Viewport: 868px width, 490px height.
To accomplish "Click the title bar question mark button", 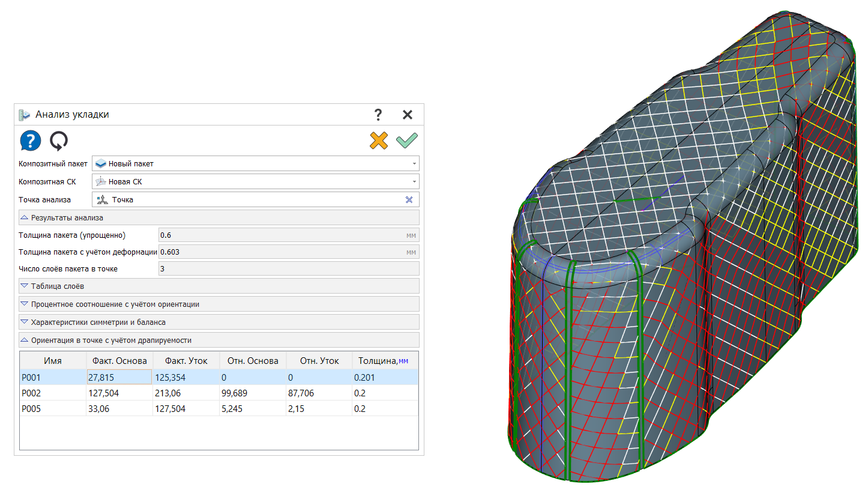I will point(378,115).
